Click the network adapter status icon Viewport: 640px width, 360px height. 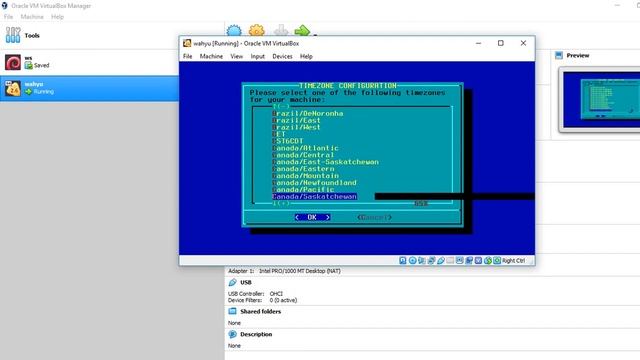[431, 260]
